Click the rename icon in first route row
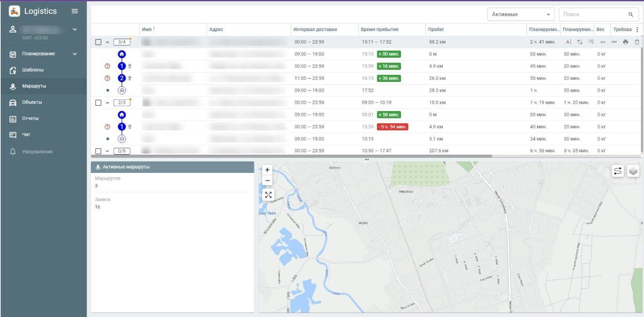Viewport: 644px width, 317px height. point(569,42)
